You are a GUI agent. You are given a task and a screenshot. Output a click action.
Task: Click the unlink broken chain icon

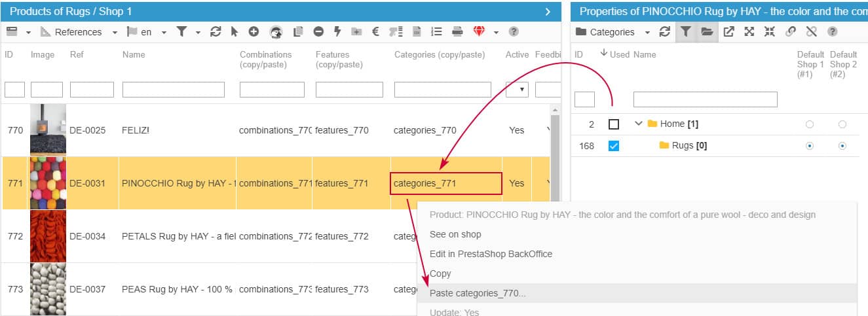coord(811,31)
